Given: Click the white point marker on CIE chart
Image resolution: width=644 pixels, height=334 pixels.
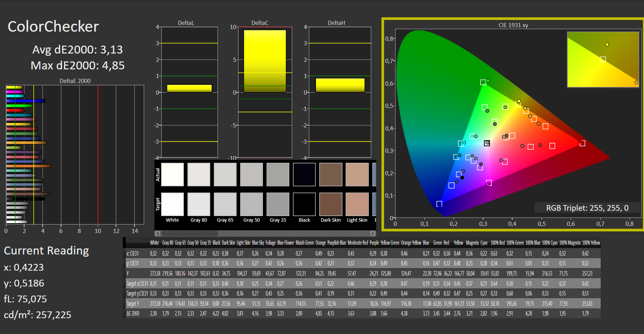Looking at the screenshot, I should click(487, 143).
